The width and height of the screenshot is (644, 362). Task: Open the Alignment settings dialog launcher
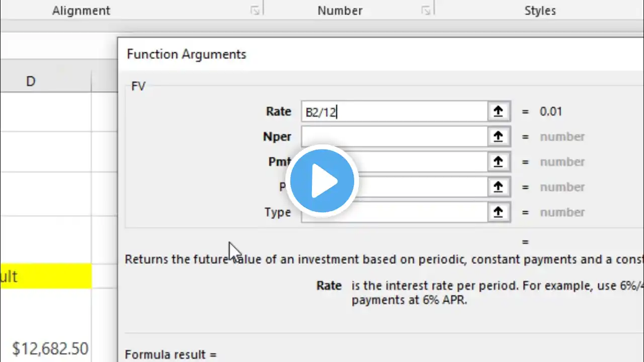(255, 11)
